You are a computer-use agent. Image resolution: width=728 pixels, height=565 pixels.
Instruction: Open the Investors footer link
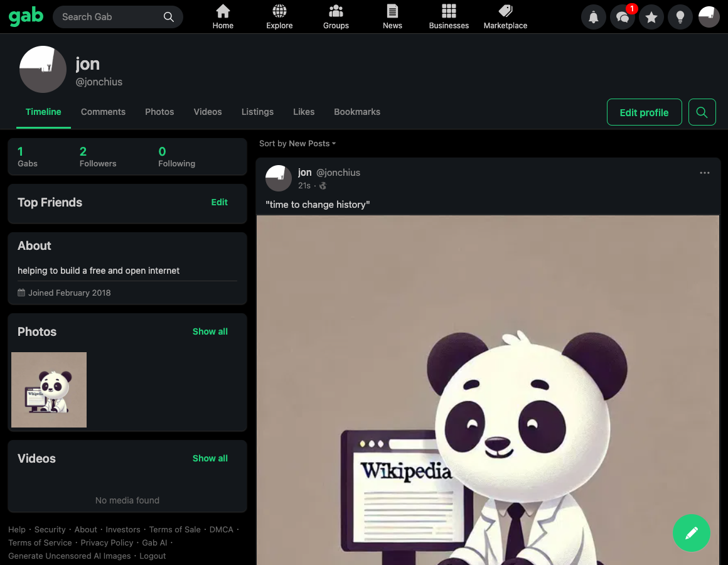tap(123, 530)
